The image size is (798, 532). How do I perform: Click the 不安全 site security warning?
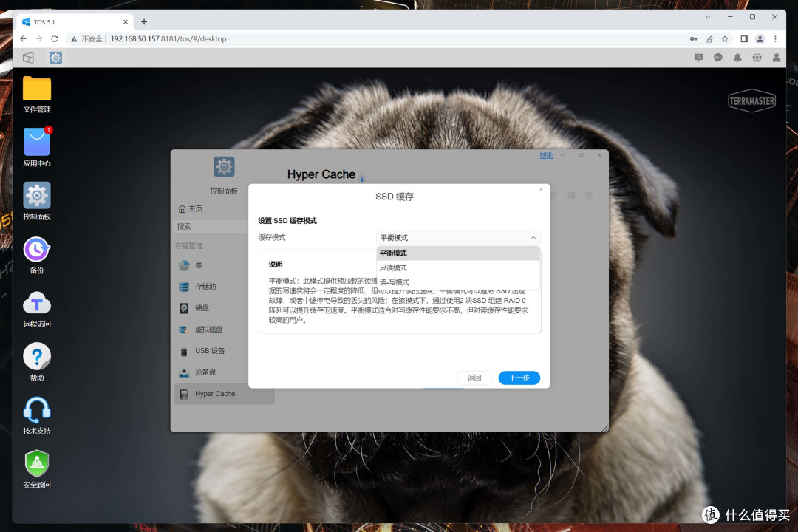[x=87, y=38]
